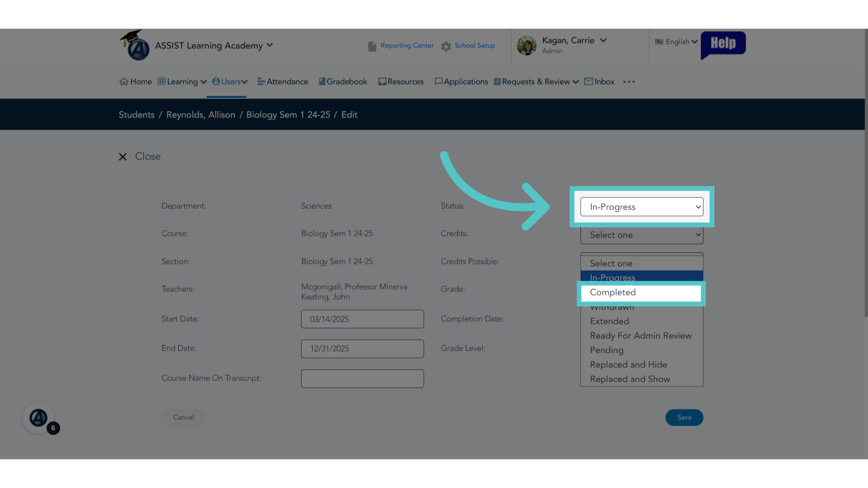The width and height of the screenshot is (868, 488).
Task: Close the edit form with X icon
Action: [123, 157]
